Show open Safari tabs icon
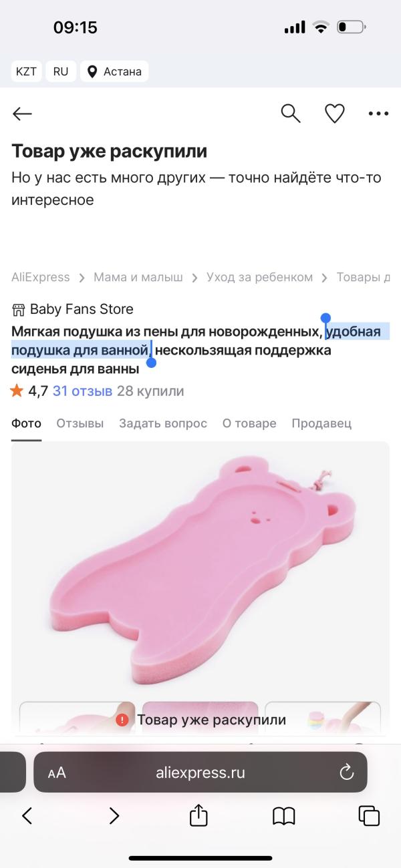This screenshot has width=401, height=868. pyautogui.click(x=369, y=815)
